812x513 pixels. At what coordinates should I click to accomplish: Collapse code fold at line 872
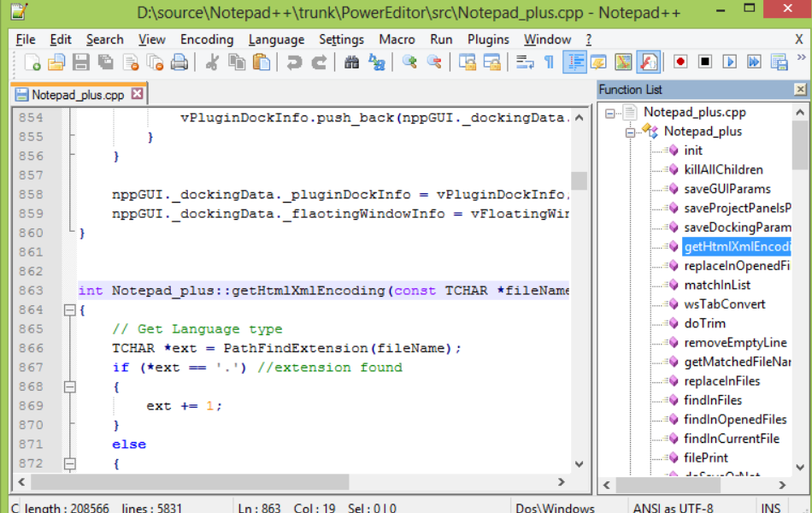click(x=70, y=463)
